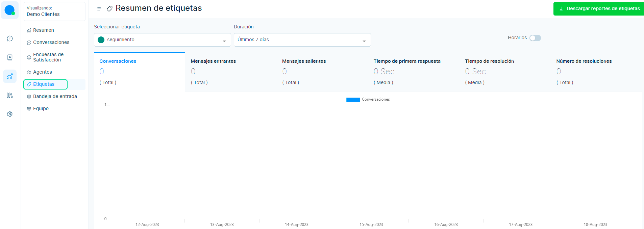Open the Seleccionar etiqueta dropdown
644x229 pixels.
pyautogui.click(x=162, y=40)
